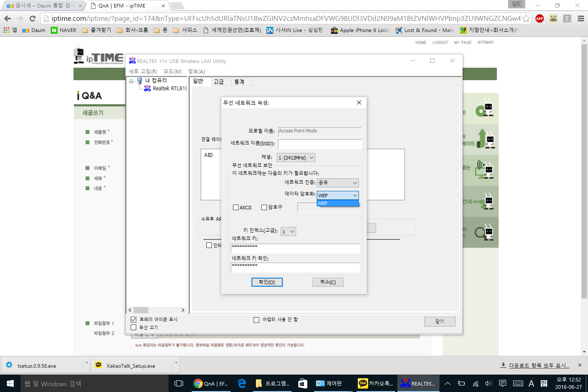Viewport: 588px width, 392px height.
Task: Switch to KakaoTalk in the taskbar
Action: click(x=375, y=383)
